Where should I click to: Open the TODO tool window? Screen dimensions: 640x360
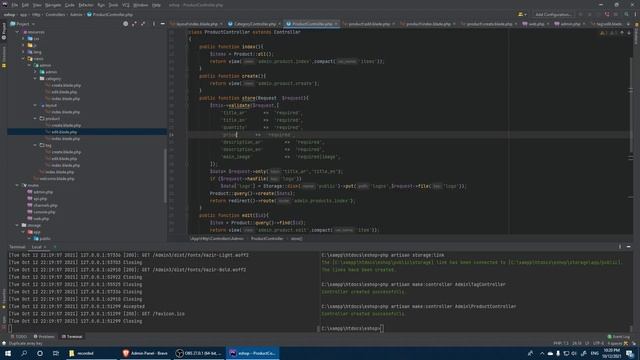(x=19, y=337)
